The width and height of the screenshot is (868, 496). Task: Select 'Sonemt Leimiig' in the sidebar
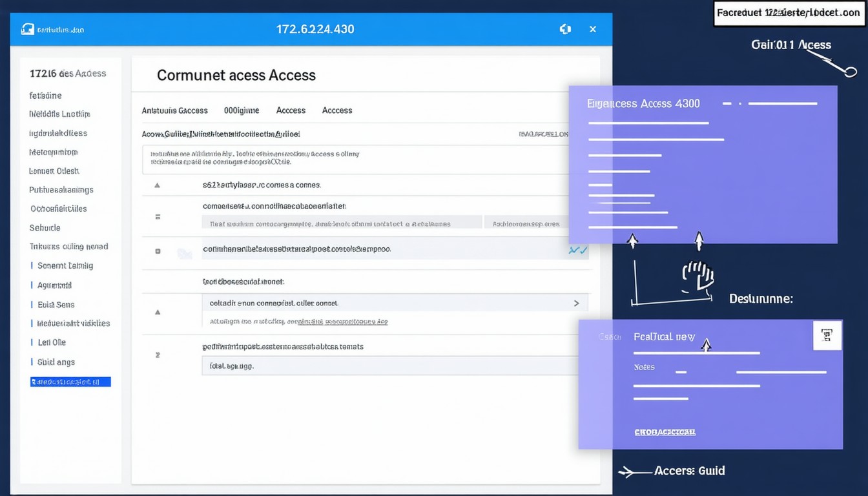[x=65, y=265]
